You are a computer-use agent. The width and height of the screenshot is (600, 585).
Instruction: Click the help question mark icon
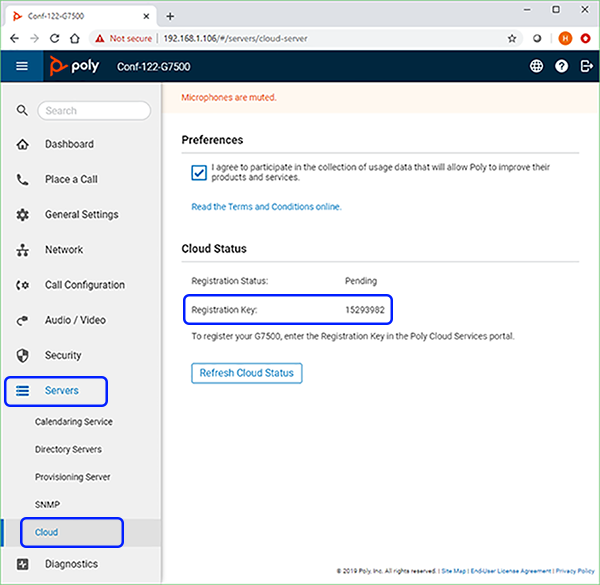point(561,67)
